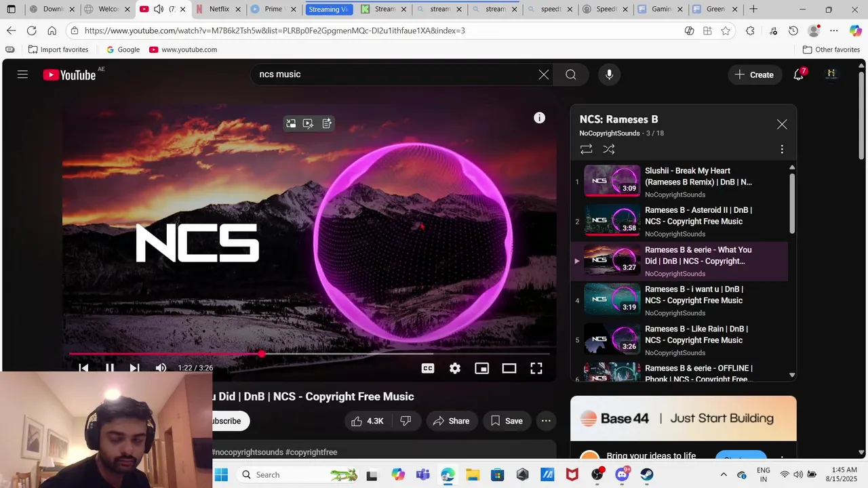868x488 pixels.
Task: Play Rameses B & eerie - OFFLINE
Action: point(680,372)
